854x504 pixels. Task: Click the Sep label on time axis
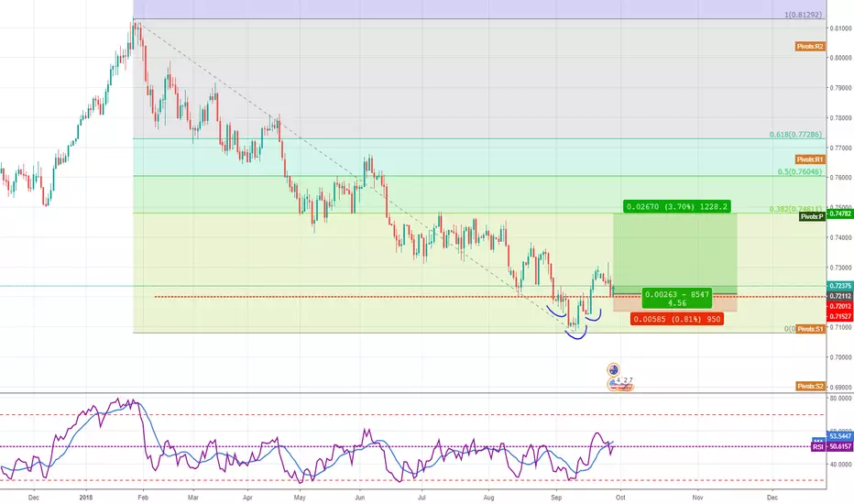556,498
